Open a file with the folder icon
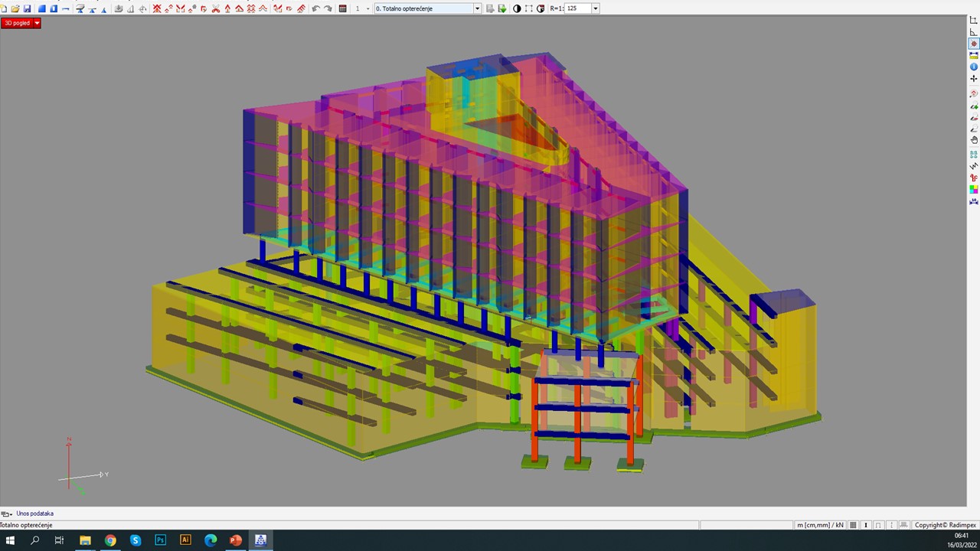This screenshot has width=980, height=551. tap(15, 8)
